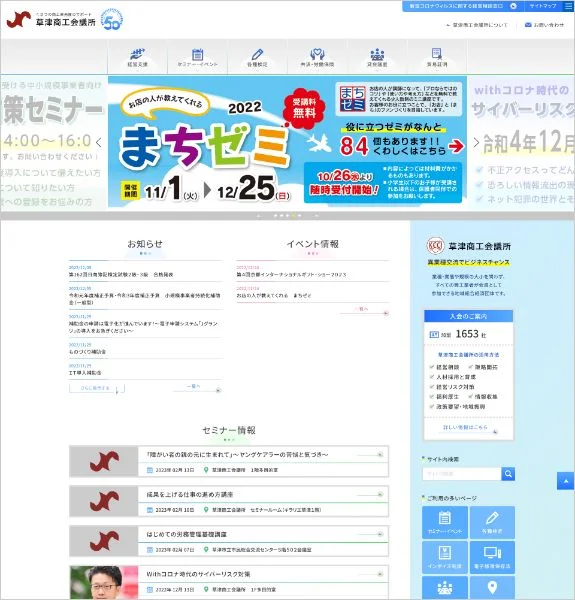Open the まちゼミ 2022 main banner
The image size is (575, 600).
coord(287,142)
